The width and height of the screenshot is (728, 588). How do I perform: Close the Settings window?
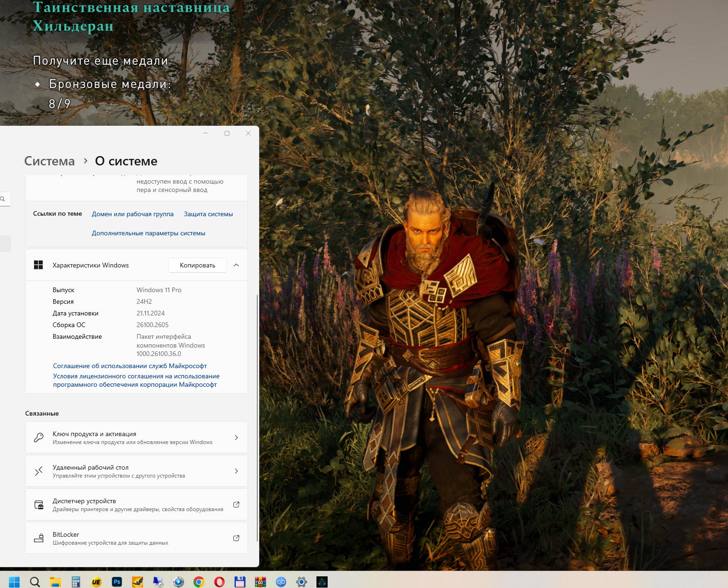[248, 133]
